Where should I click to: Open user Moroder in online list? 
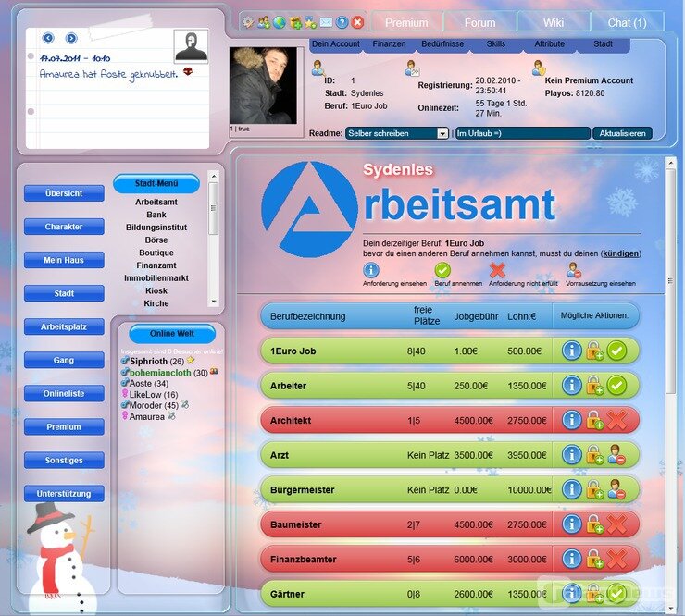(x=145, y=405)
